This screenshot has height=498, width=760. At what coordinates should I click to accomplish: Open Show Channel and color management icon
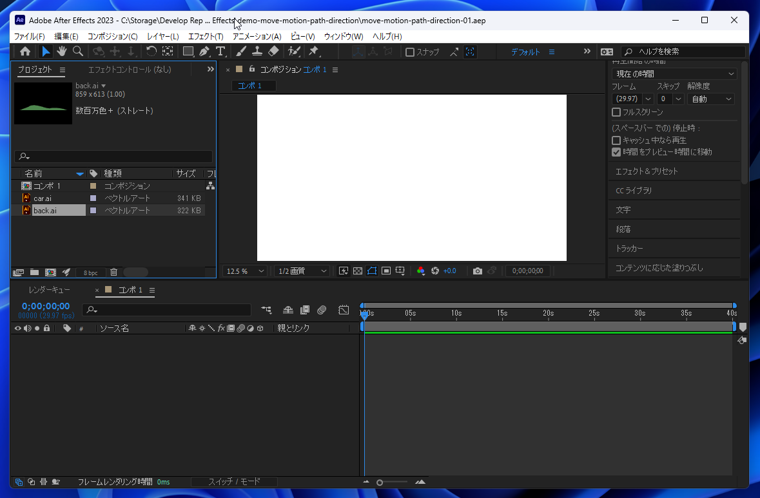point(421,271)
